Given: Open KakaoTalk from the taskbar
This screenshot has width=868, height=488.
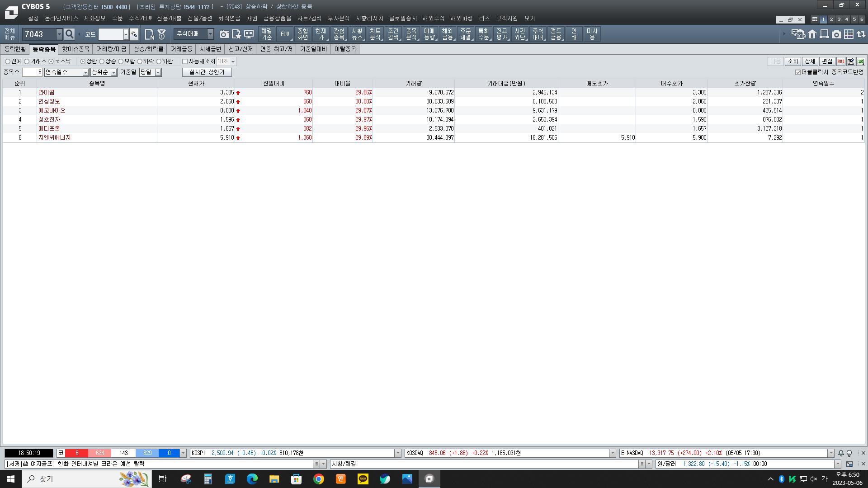Looking at the screenshot, I should (363, 479).
